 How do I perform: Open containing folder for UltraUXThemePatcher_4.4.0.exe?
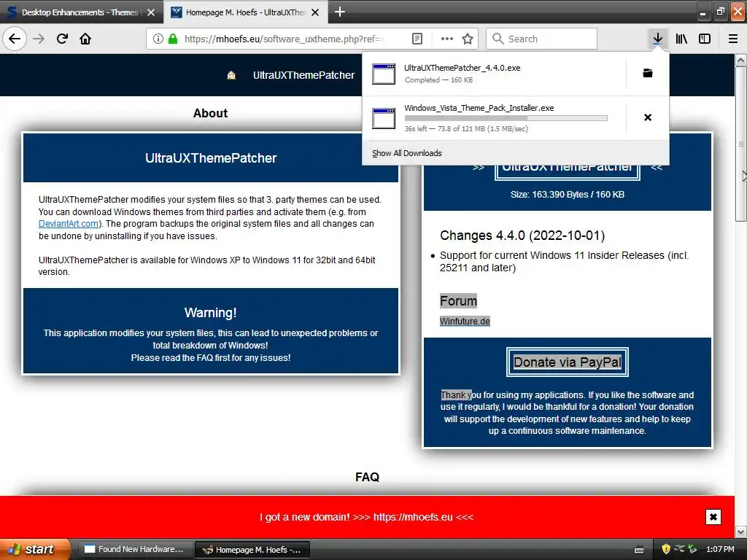[648, 73]
